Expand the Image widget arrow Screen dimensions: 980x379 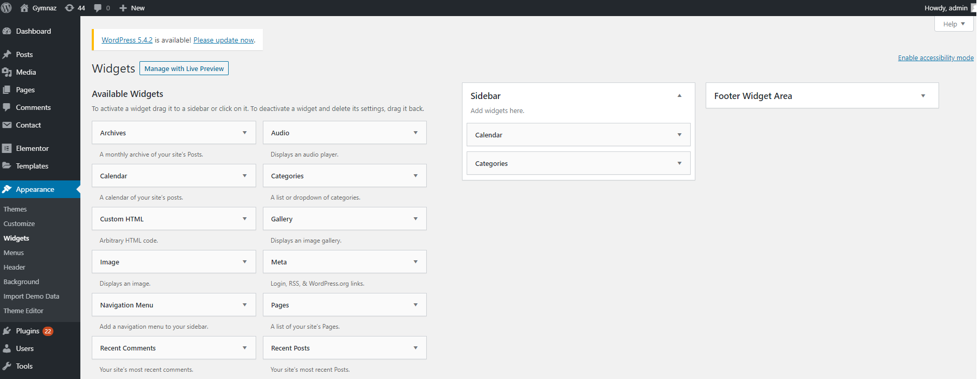pos(245,262)
